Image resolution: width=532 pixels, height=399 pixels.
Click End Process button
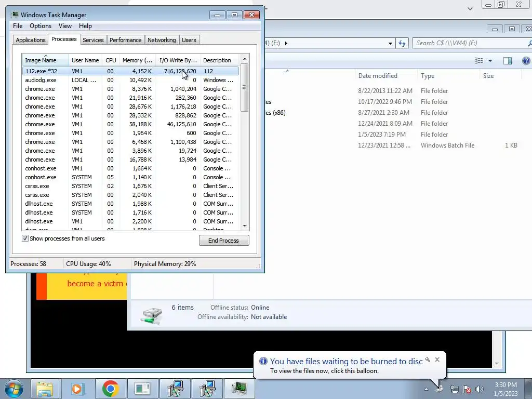coord(224,241)
